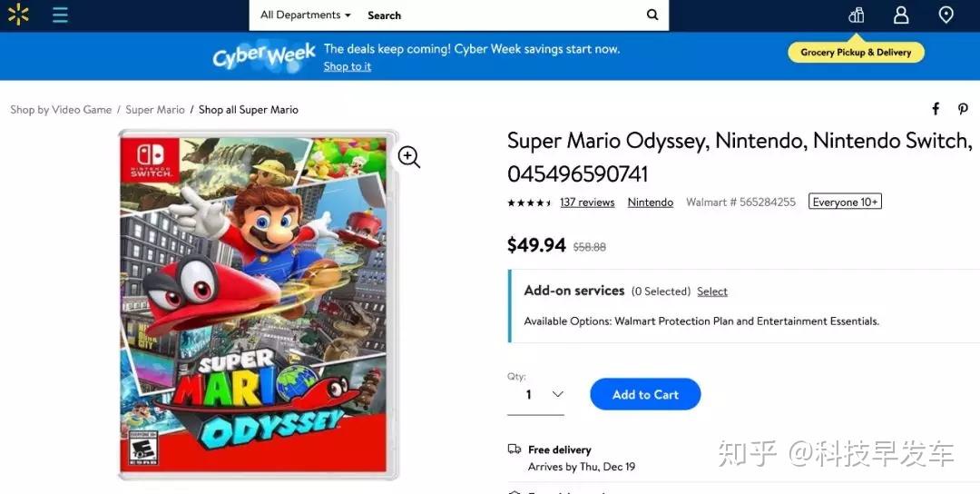Image resolution: width=980 pixels, height=494 pixels.
Task: Click the search magnifier icon
Action: [652, 15]
